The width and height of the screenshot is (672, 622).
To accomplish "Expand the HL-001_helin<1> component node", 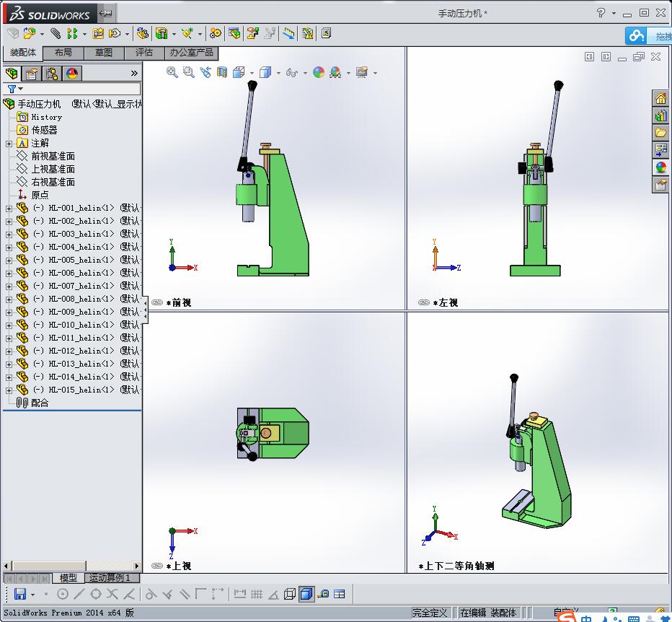I will point(9,209).
